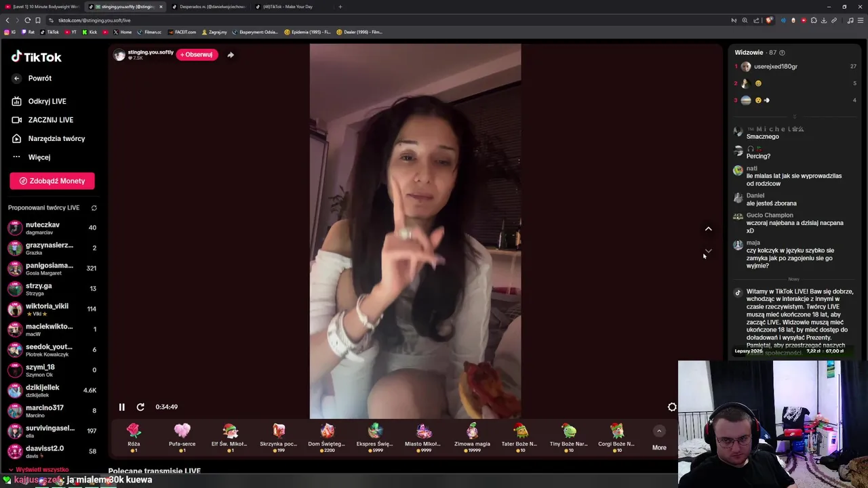
Task: Open nuteczkav live stream
Action: tap(52, 228)
